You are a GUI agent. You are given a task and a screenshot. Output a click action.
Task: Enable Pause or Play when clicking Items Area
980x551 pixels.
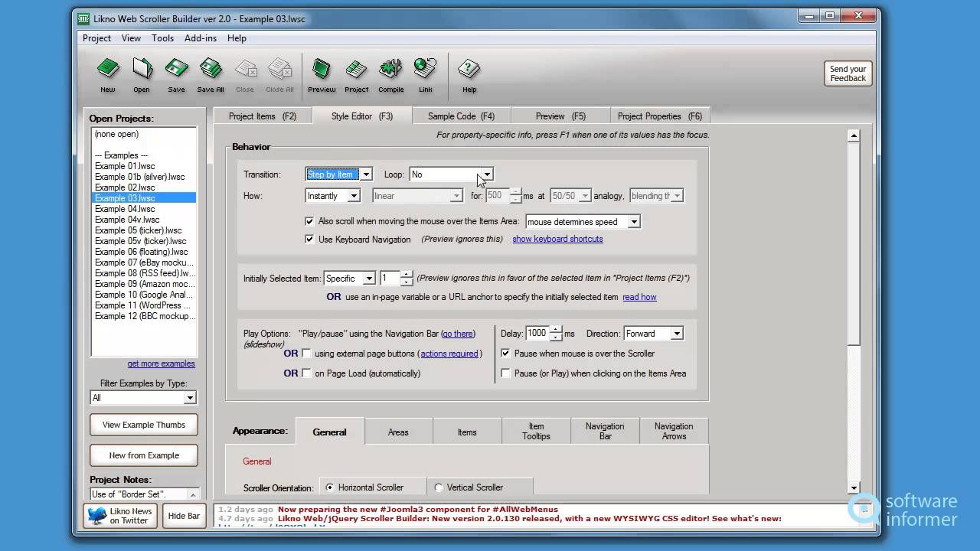coord(505,373)
